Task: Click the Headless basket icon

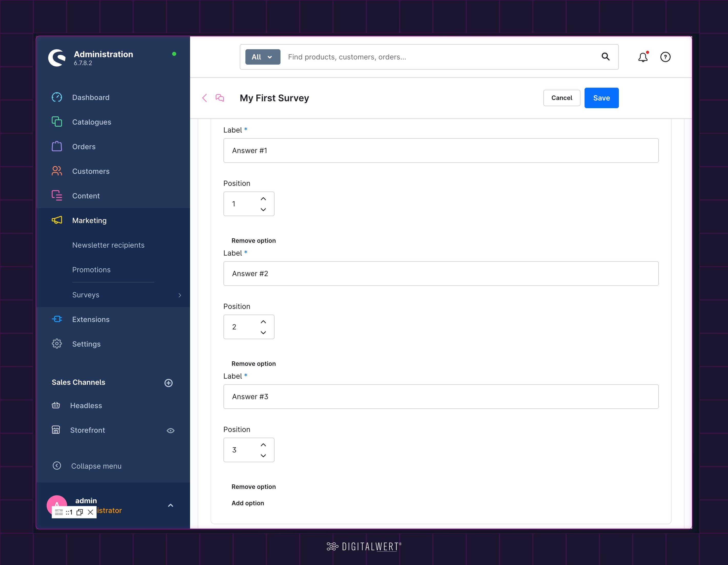Action: pos(56,405)
